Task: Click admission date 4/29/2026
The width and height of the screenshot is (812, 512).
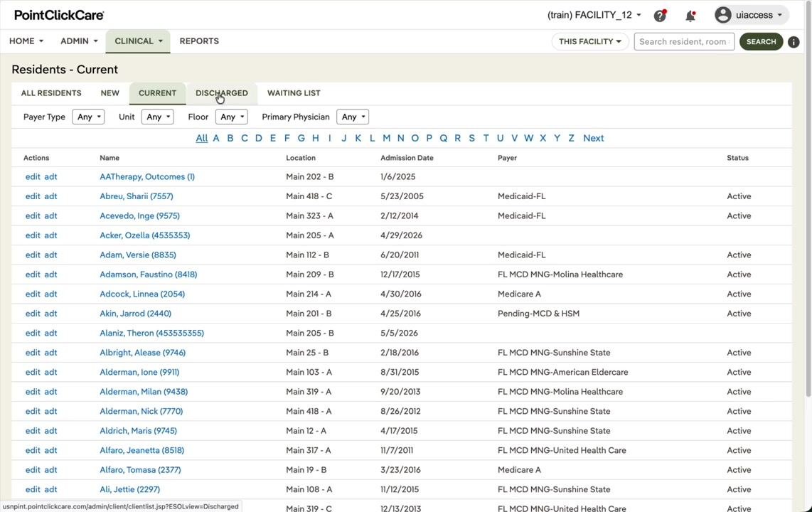Action: tap(401, 235)
